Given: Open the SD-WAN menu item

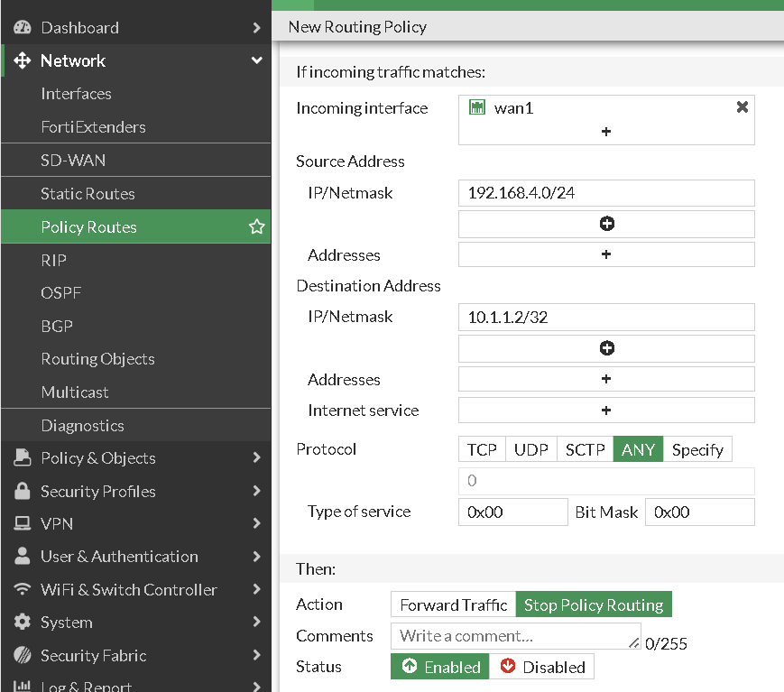Looking at the screenshot, I should click(73, 161).
